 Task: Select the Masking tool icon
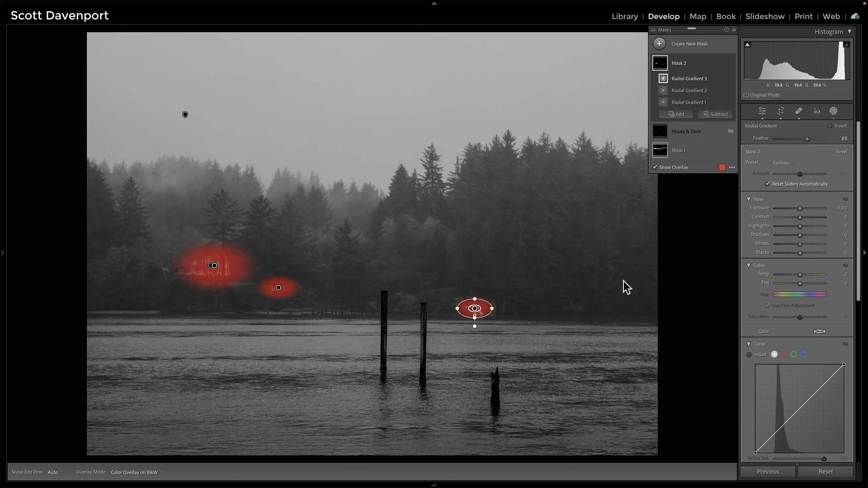point(834,111)
